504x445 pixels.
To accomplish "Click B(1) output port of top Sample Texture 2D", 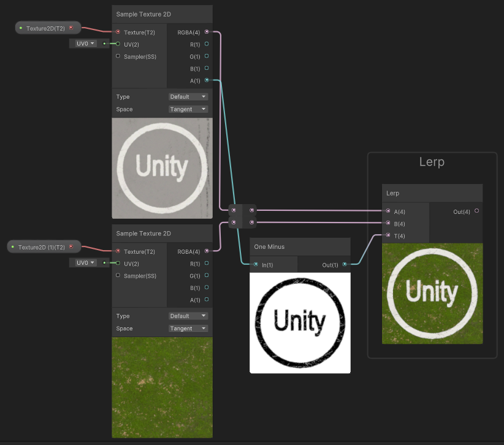I will coord(207,68).
